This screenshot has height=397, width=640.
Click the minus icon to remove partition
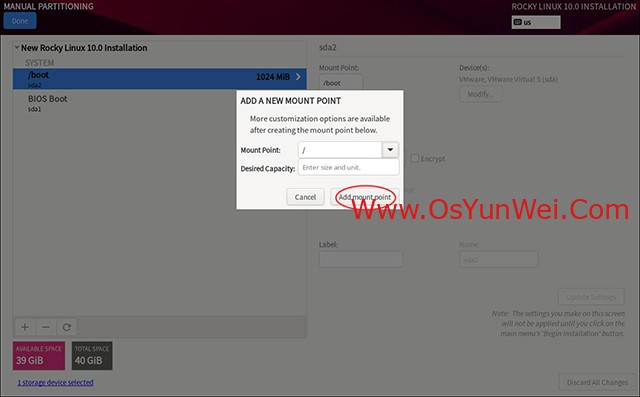46,327
